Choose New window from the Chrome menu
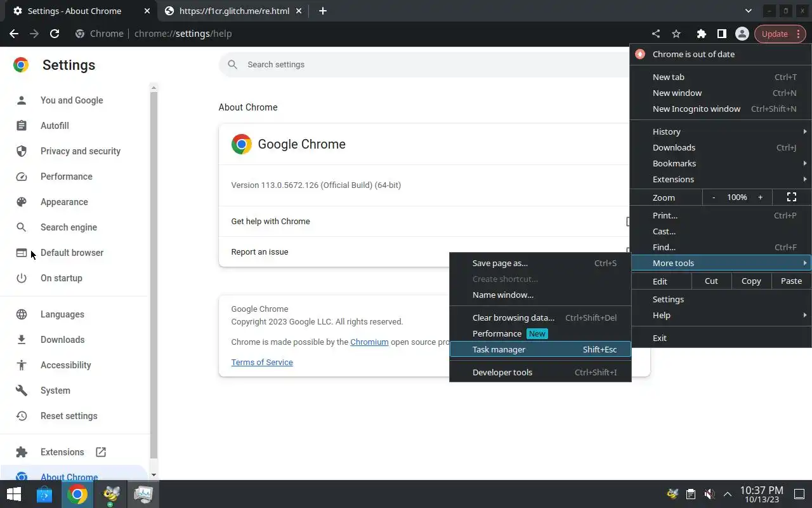 coord(721,93)
